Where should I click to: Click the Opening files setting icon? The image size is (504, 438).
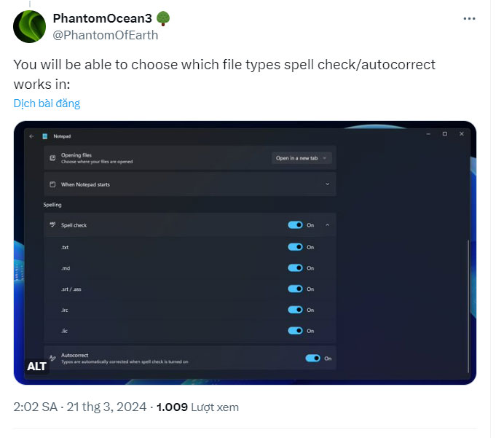[x=52, y=157]
